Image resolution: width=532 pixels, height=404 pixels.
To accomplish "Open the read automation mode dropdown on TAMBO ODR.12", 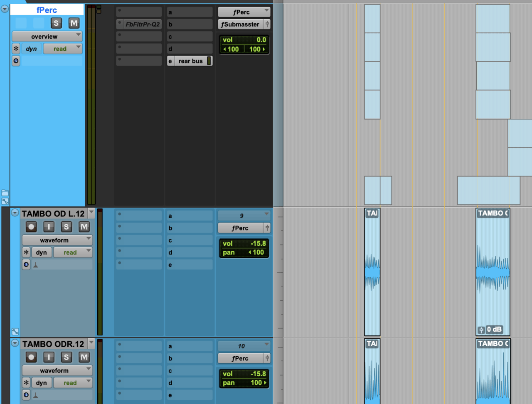I will pos(73,382).
